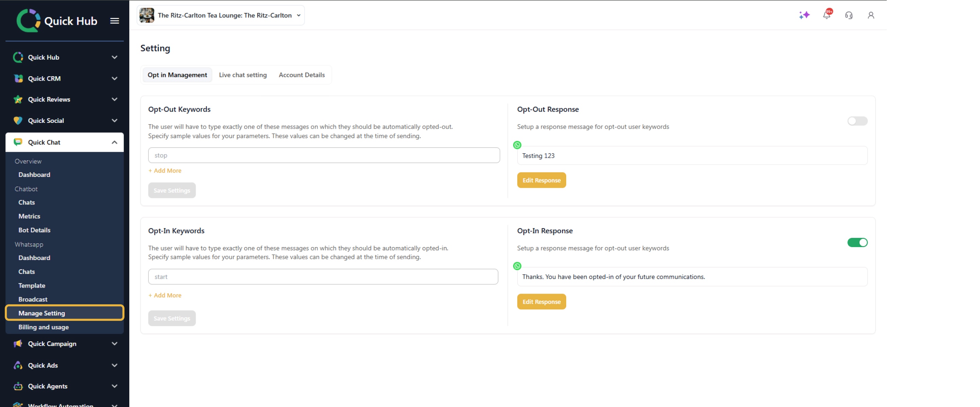This screenshot has width=980, height=407.
Task: Click the Opt-In keyword input field
Action: click(x=323, y=277)
